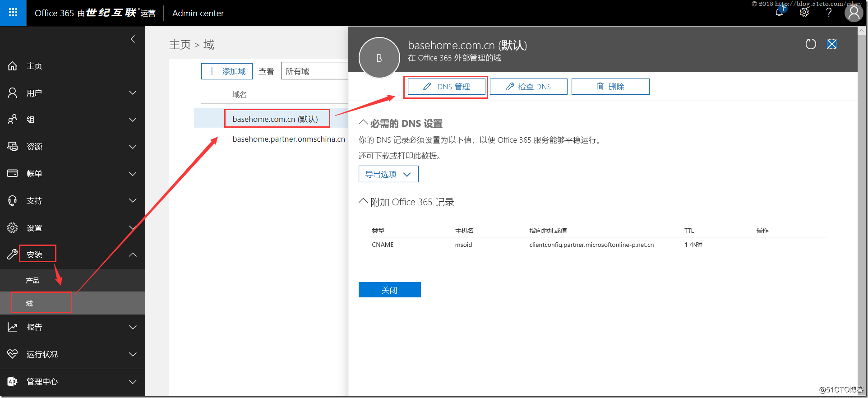Click the 检查 DNS button

point(529,87)
